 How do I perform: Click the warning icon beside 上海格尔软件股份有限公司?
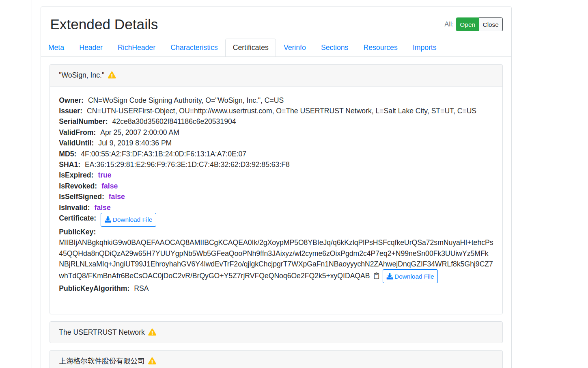[x=152, y=361]
